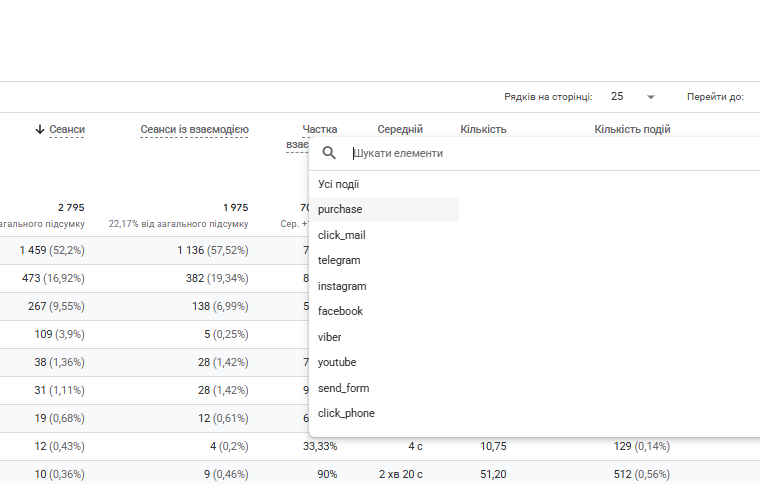This screenshot has width=760, height=484.
Task: Click event count cell 512 (0,56%)
Action: (x=642, y=474)
